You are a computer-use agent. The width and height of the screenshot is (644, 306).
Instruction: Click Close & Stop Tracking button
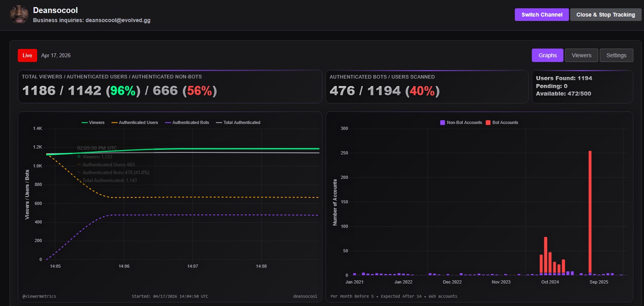tap(606, 15)
